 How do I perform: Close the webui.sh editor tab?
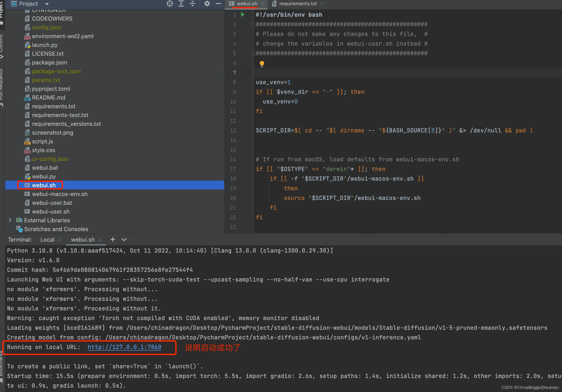pyautogui.click(x=262, y=4)
